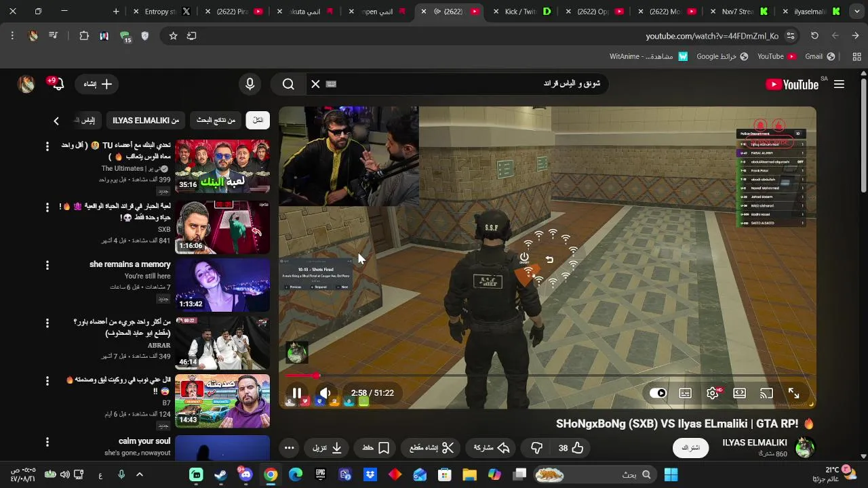Open video player settings gear
The image size is (868, 488).
713,393
